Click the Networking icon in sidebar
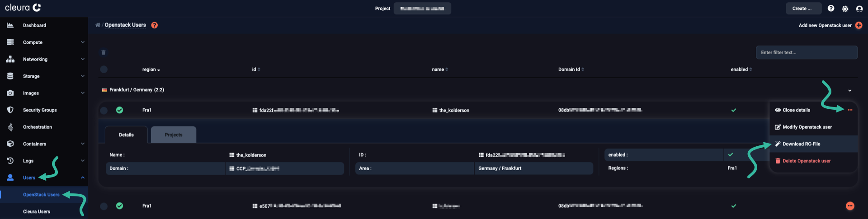 tap(10, 59)
